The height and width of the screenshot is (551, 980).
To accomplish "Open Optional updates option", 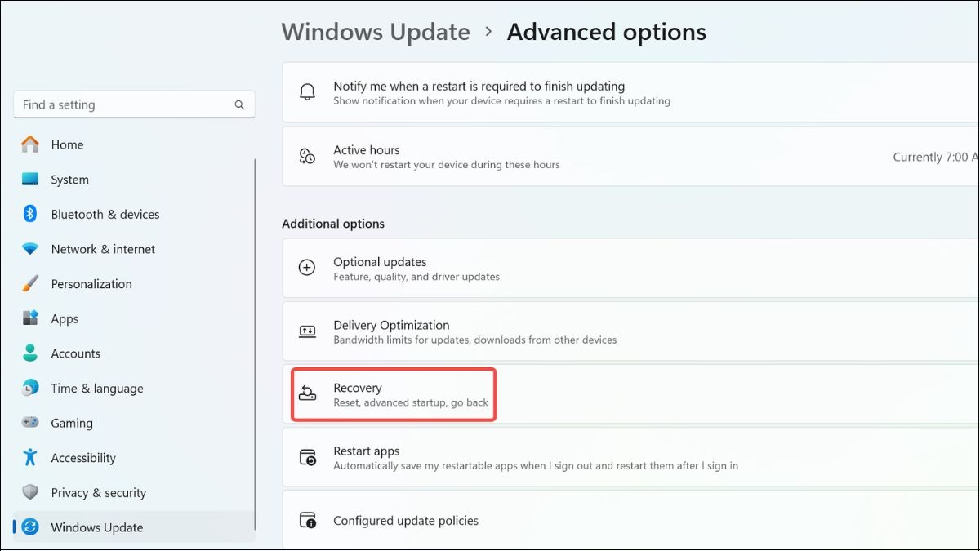I will tap(630, 268).
